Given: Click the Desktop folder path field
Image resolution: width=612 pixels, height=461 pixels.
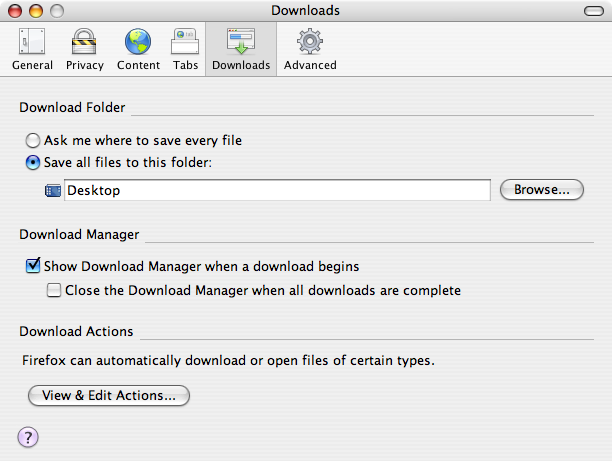Looking at the screenshot, I should click(277, 190).
